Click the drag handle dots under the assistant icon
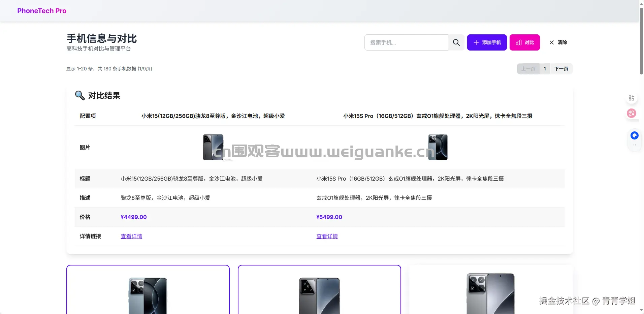Viewport: 644px width, 314px height. 635,145
